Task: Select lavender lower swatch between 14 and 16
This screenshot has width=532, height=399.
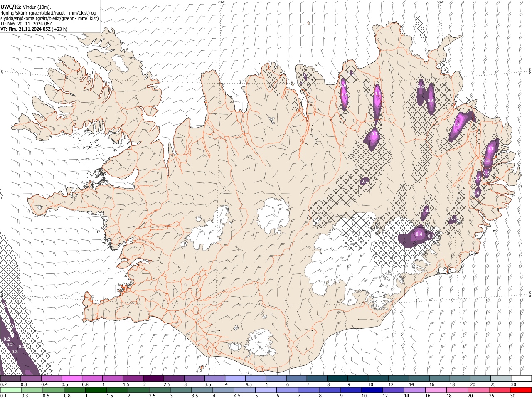Action: pos(415,390)
